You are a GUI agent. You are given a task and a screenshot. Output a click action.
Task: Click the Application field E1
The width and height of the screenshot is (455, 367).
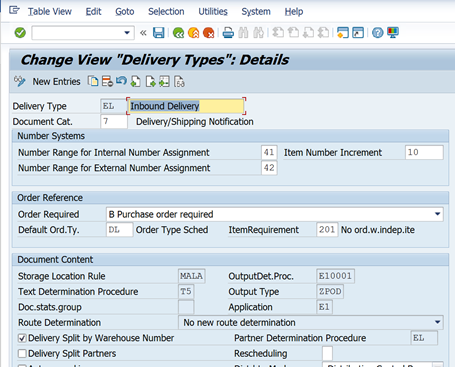pos(324,307)
